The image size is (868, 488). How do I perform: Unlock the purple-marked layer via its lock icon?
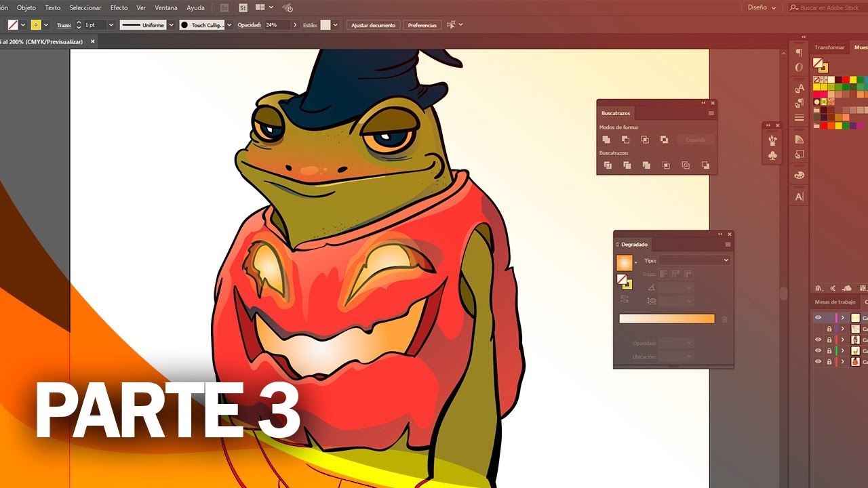click(829, 329)
